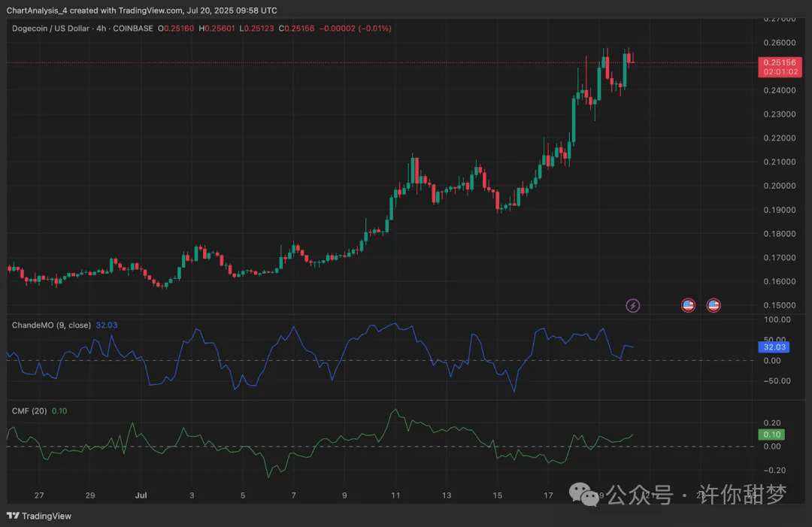The height and width of the screenshot is (527, 812).
Task: Click the 0.15000 price axis label
Action: [780, 305]
